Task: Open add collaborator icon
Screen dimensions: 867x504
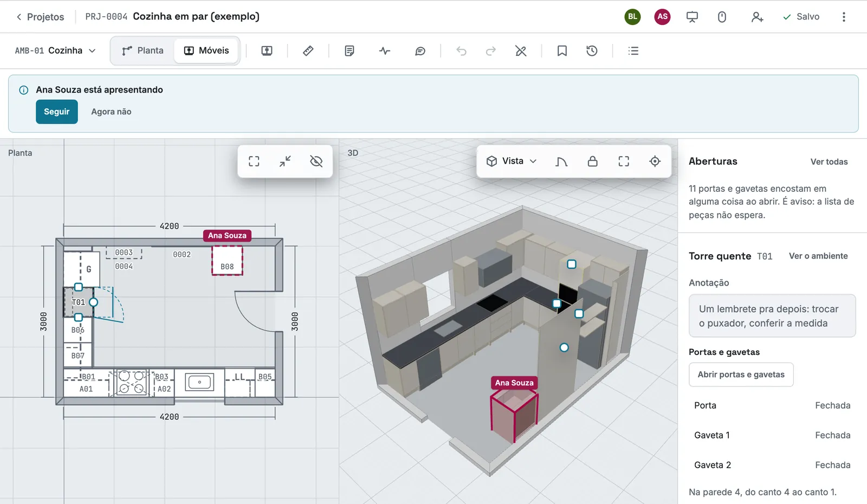Action: point(757,17)
